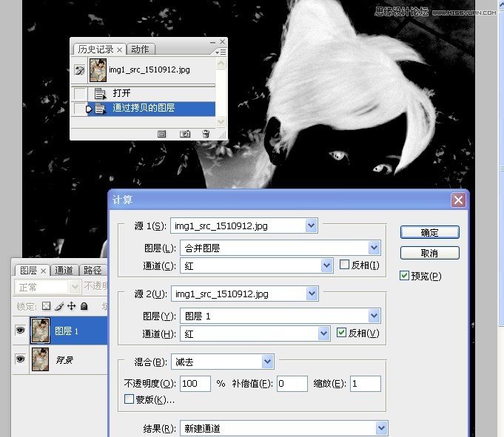Open the 源 1(S) document dropdown
The height and width of the screenshot is (437, 504).
pyautogui.click(x=311, y=226)
